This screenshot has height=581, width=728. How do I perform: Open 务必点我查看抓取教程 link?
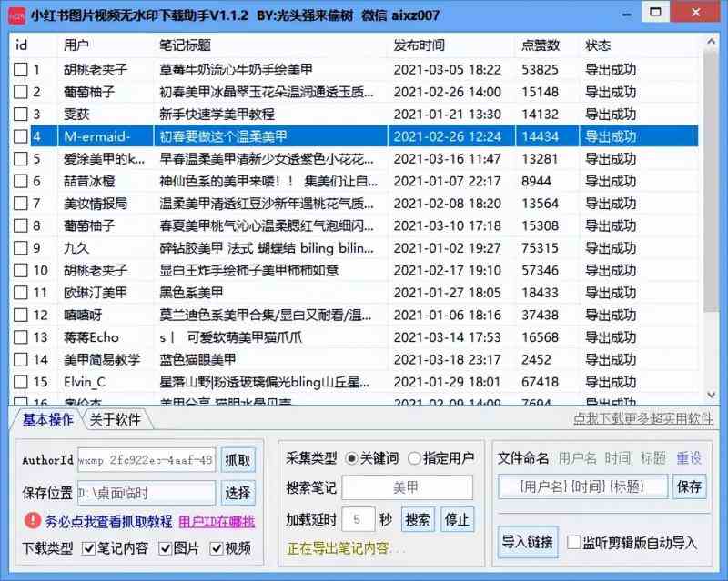[108, 521]
